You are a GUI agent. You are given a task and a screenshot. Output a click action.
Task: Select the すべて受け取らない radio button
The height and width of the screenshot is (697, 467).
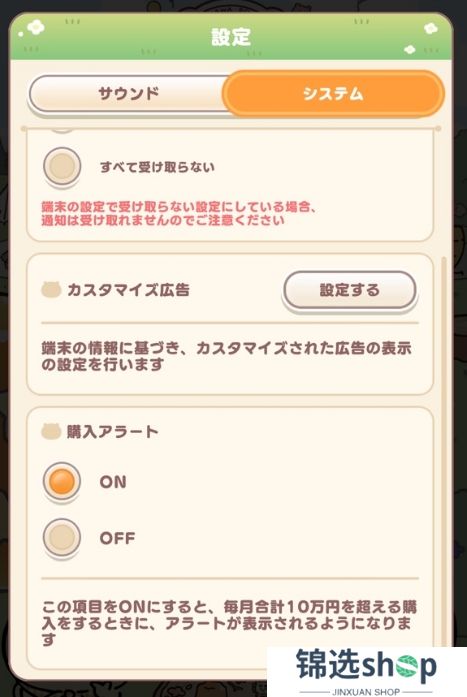(62, 166)
